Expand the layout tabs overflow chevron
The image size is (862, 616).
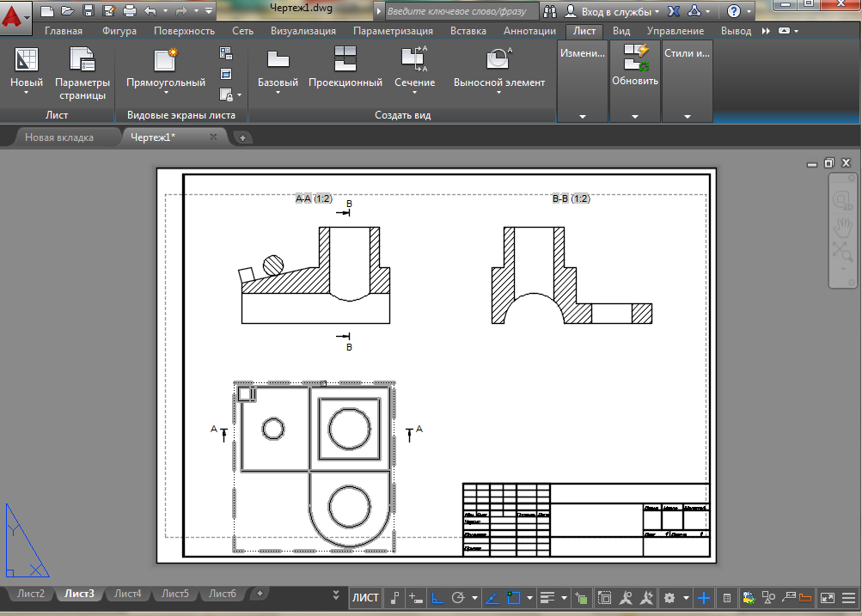tap(336, 595)
